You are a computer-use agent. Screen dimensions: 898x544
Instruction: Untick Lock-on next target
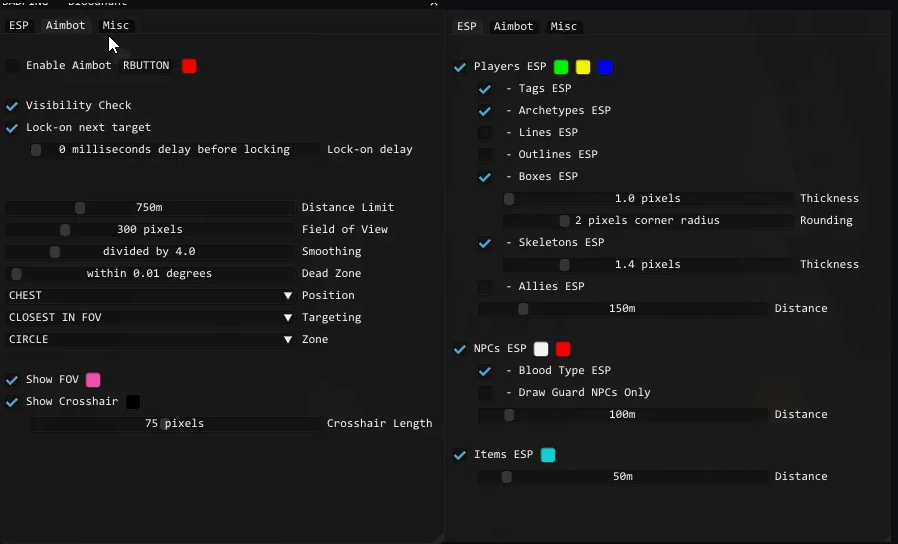tap(12, 128)
